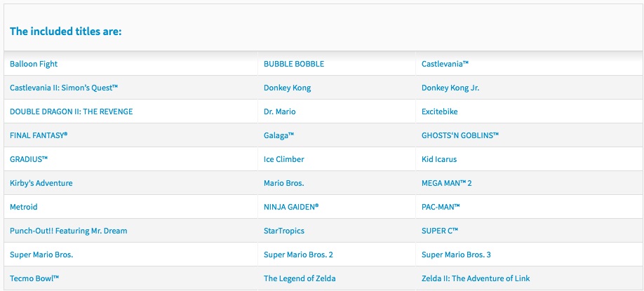Open the Balloon Fight title link

click(x=34, y=64)
